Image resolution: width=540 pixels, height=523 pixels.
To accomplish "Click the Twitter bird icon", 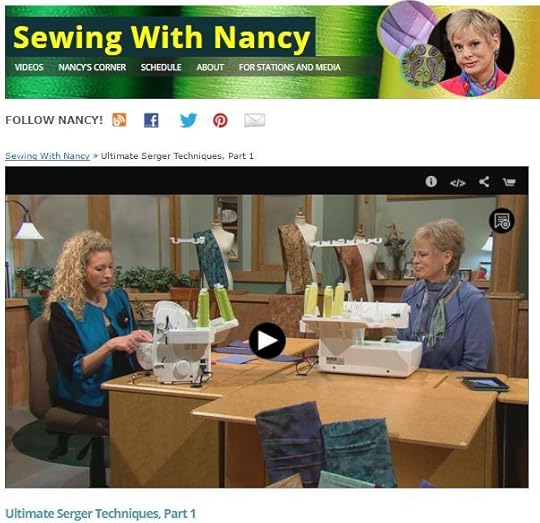I will pos(188,120).
